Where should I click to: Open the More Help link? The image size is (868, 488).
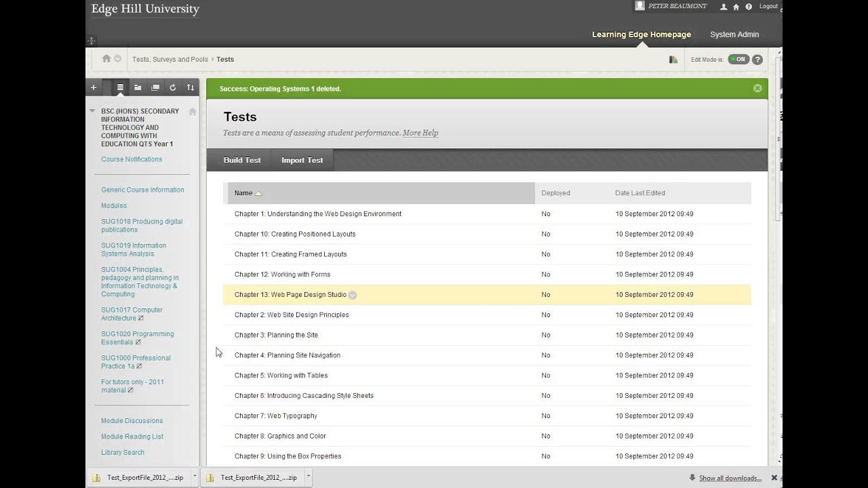[x=420, y=133]
